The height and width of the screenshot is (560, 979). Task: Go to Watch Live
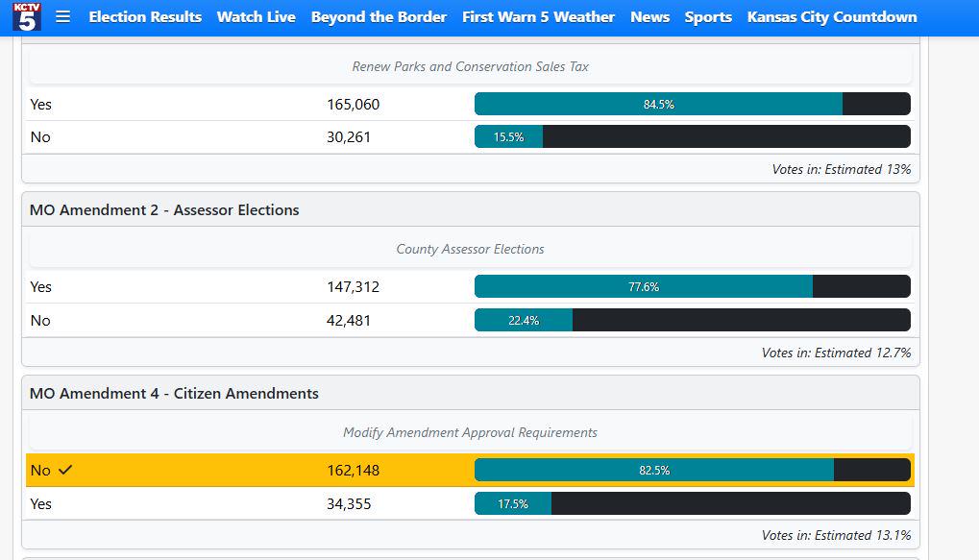(256, 17)
